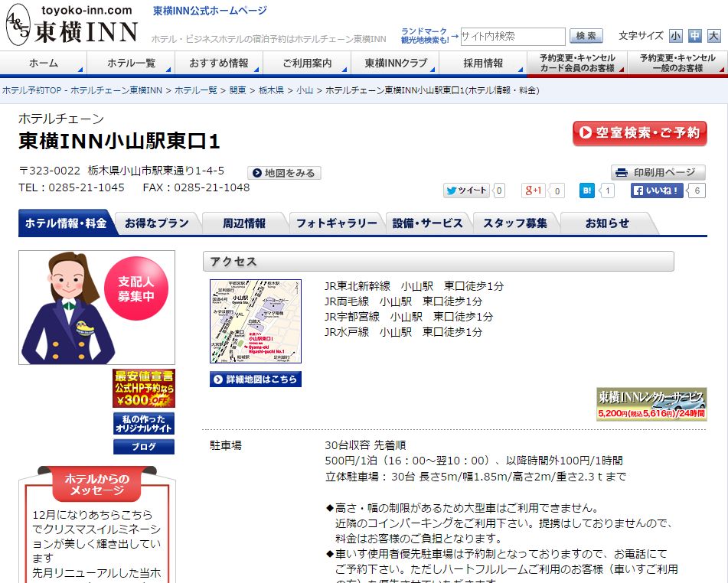
Task: Switch to the 周辺情報 tab
Action: tap(244, 223)
